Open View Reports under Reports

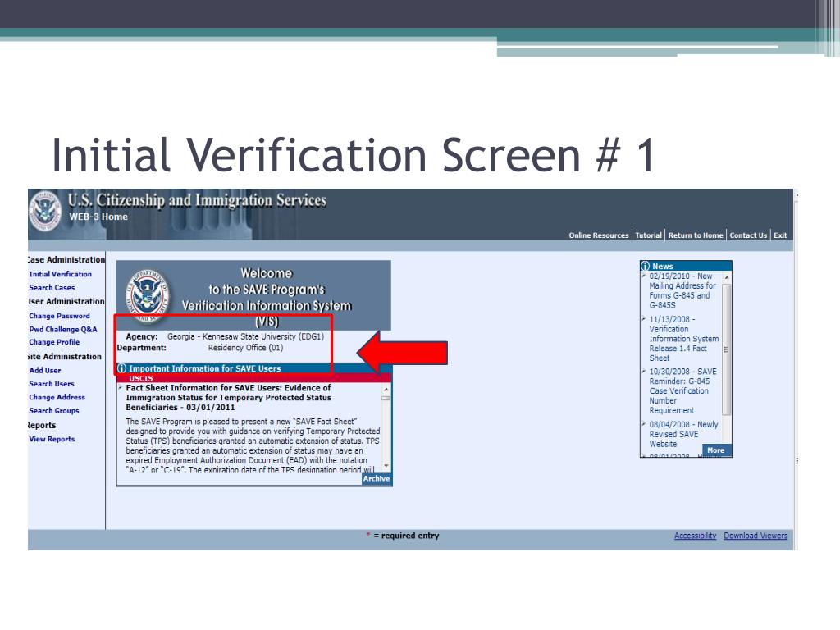52,439
